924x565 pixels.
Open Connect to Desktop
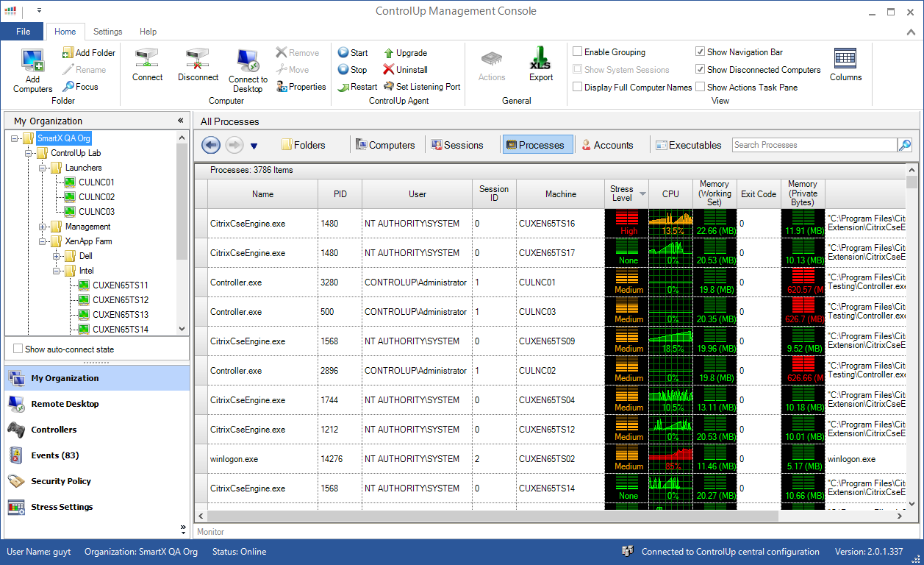click(x=248, y=71)
